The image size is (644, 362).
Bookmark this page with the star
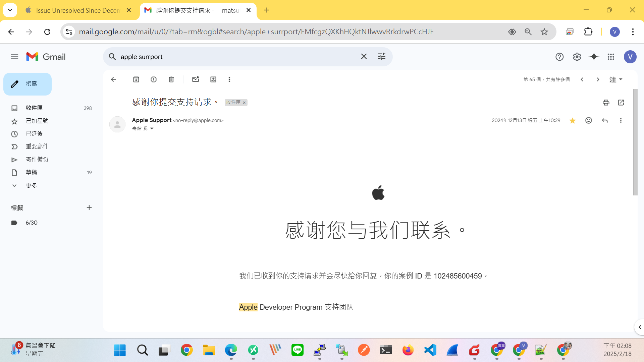544,32
